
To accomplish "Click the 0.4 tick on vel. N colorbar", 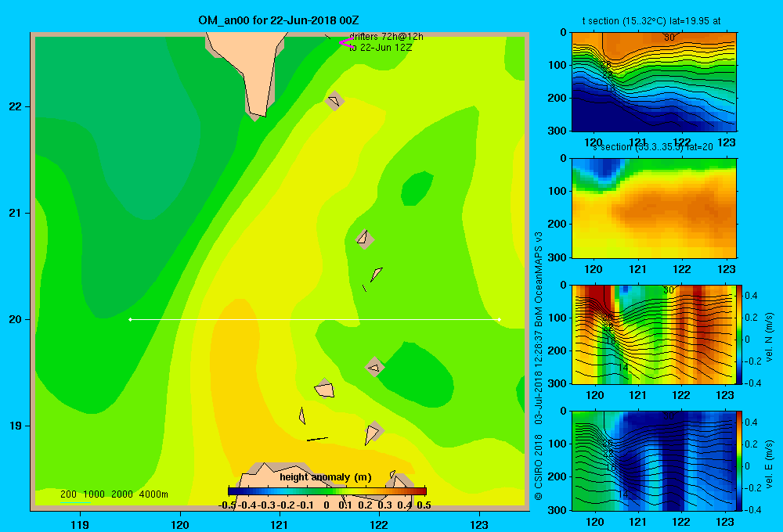I will pos(752,296).
